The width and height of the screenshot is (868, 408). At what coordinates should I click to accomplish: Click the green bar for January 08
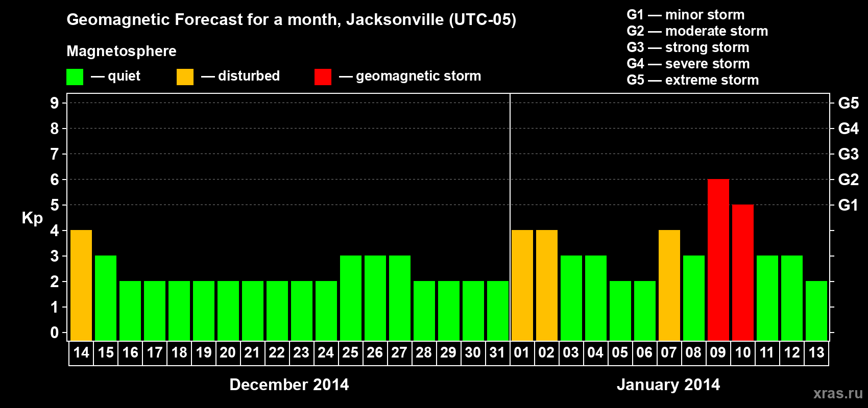pyautogui.click(x=694, y=298)
